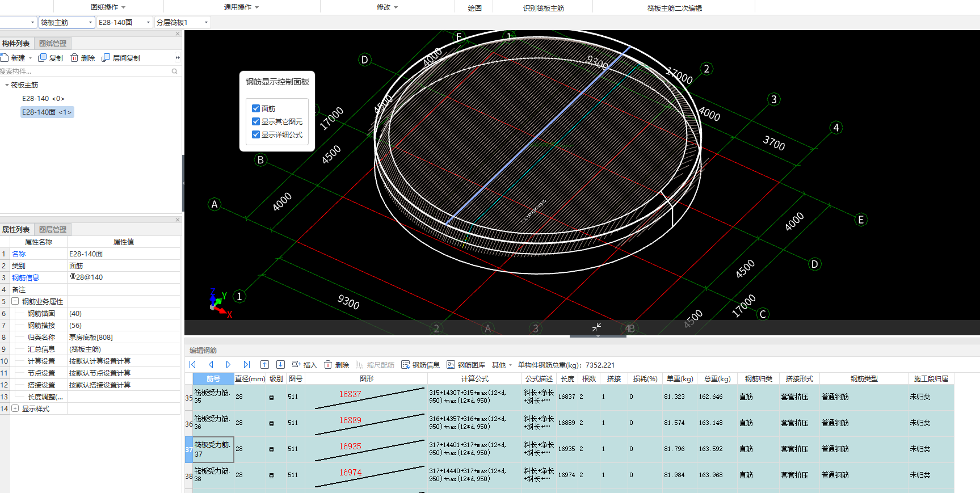Go to previous rebar record
The height and width of the screenshot is (493, 980).
pyautogui.click(x=211, y=365)
